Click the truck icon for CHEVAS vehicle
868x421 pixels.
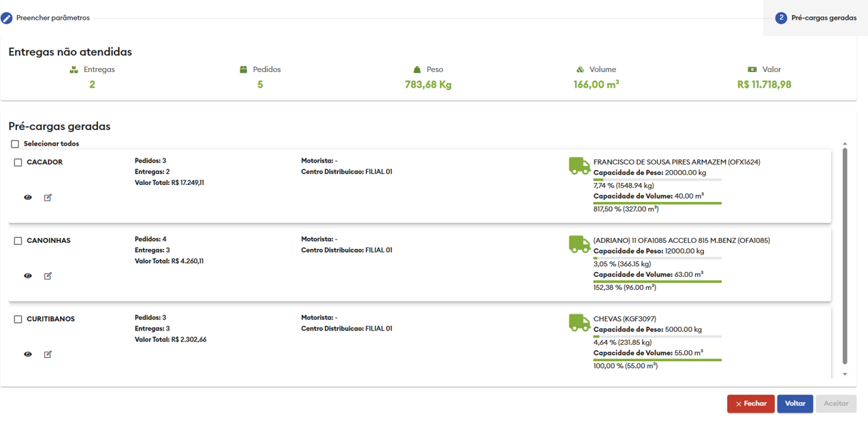[x=579, y=322]
